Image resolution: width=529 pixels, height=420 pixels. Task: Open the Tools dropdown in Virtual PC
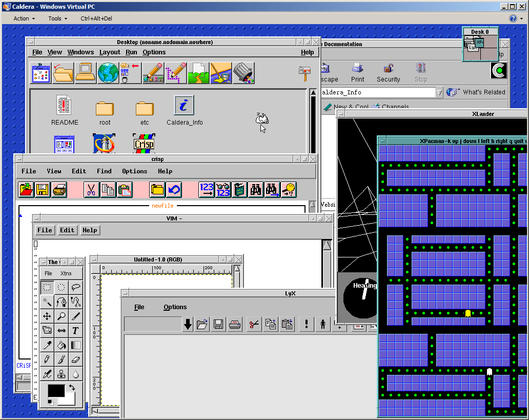[x=57, y=18]
